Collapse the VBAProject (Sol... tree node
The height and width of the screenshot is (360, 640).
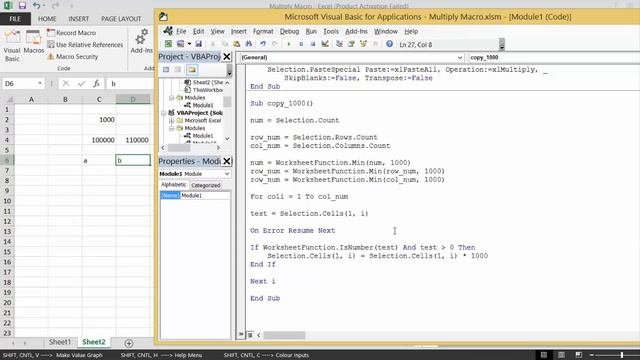pos(164,113)
